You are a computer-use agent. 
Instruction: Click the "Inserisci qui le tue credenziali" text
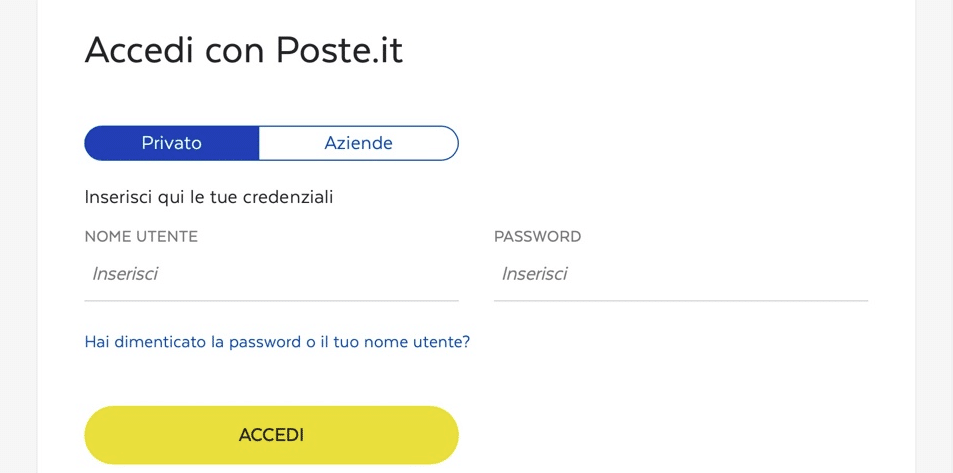tap(208, 197)
